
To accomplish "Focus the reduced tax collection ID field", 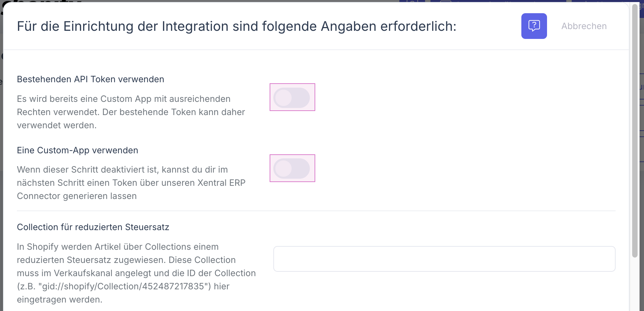I will click(x=444, y=259).
